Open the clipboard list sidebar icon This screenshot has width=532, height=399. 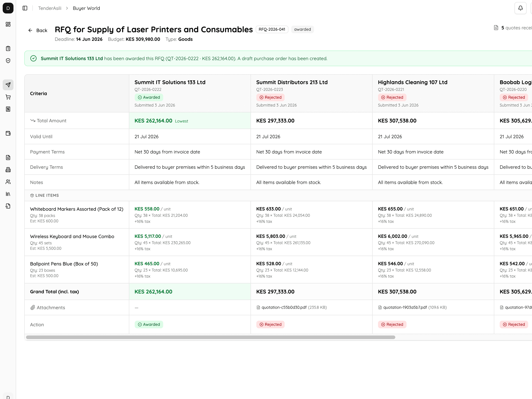click(8, 48)
